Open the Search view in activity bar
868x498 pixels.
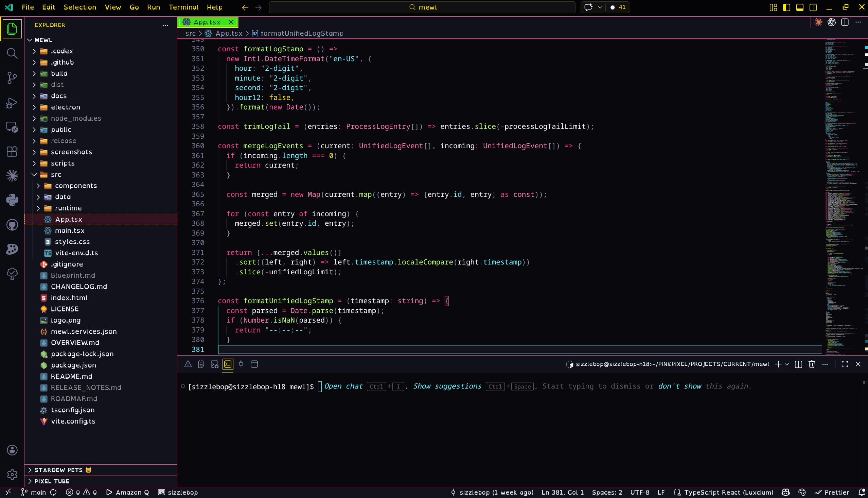[12, 53]
